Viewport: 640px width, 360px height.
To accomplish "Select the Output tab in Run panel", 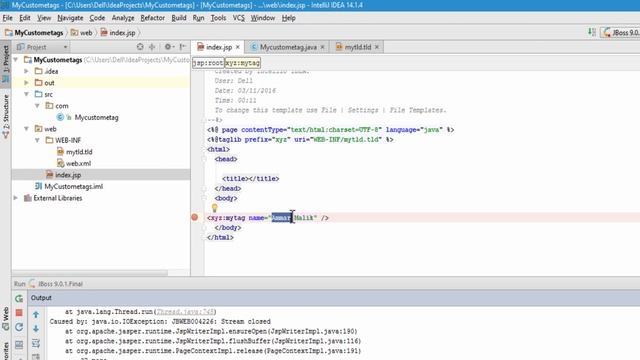I will (x=41, y=298).
